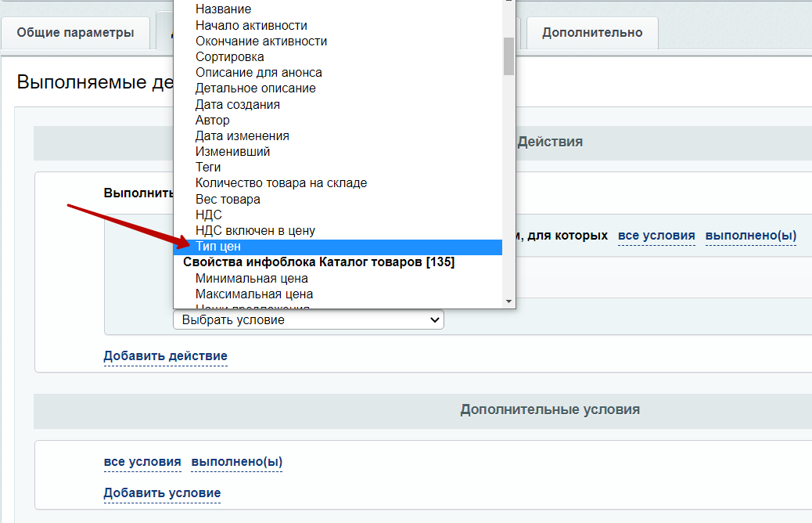The width and height of the screenshot is (812, 523).
Task: Choose 'НДС включен в цену' option
Action: 338,231
